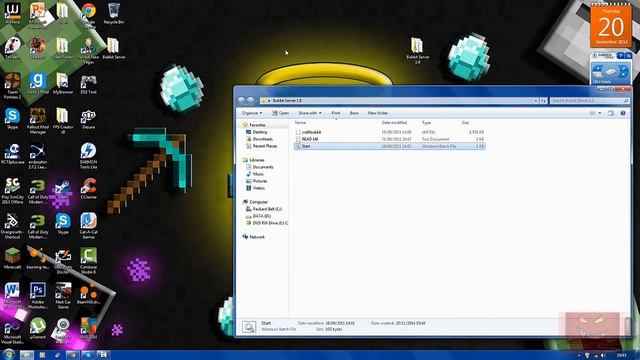Click the Burn toolbar button
This screenshot has height=360, width=640.
354,113
